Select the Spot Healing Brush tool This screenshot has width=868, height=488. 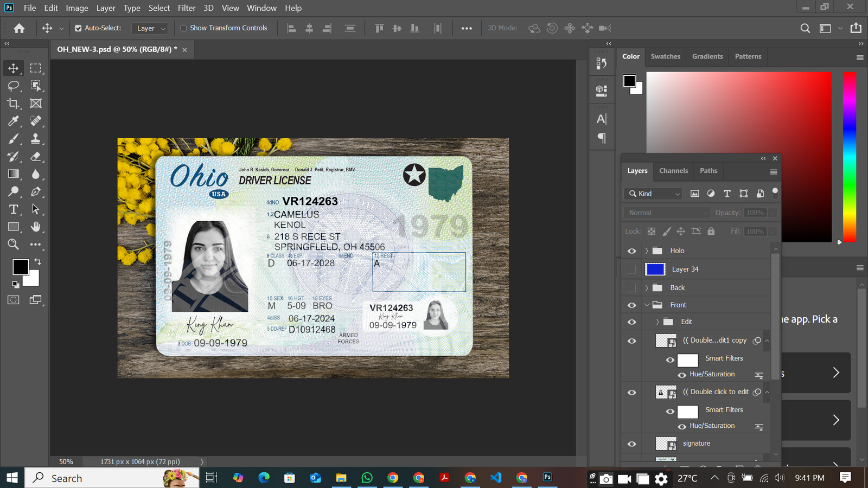[x=36, y=121]
